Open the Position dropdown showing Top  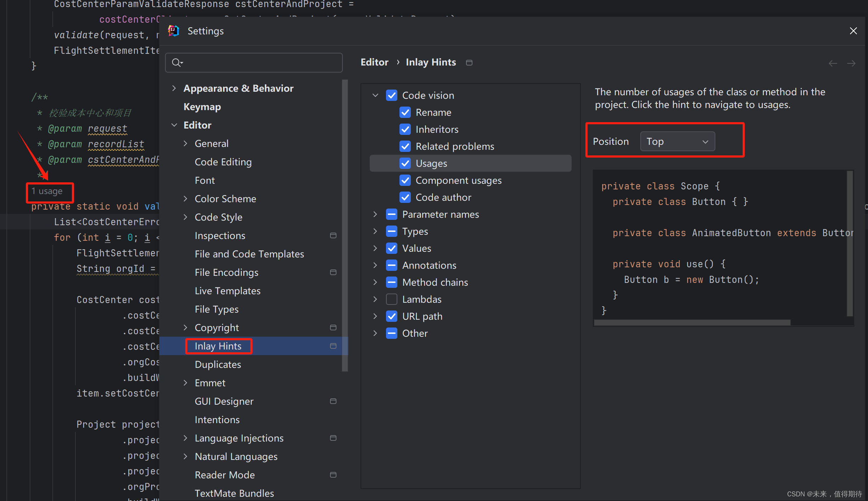tap(677, 141)
